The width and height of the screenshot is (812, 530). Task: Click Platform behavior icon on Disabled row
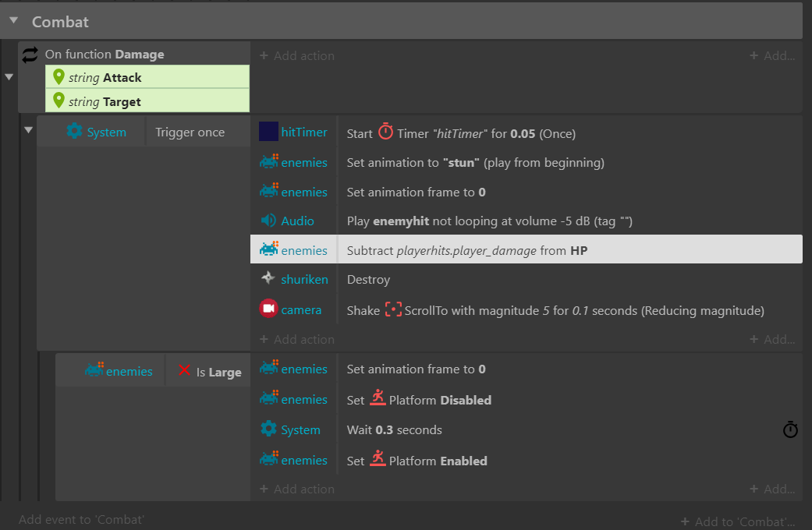tap(378, 397)
